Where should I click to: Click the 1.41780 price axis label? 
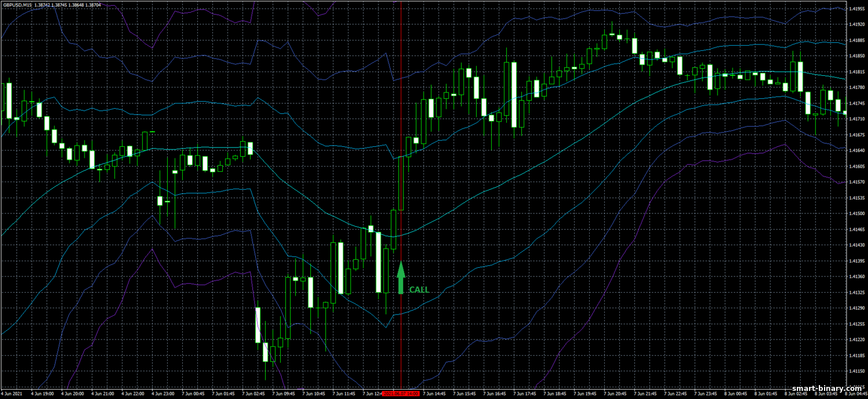(856, 87)
